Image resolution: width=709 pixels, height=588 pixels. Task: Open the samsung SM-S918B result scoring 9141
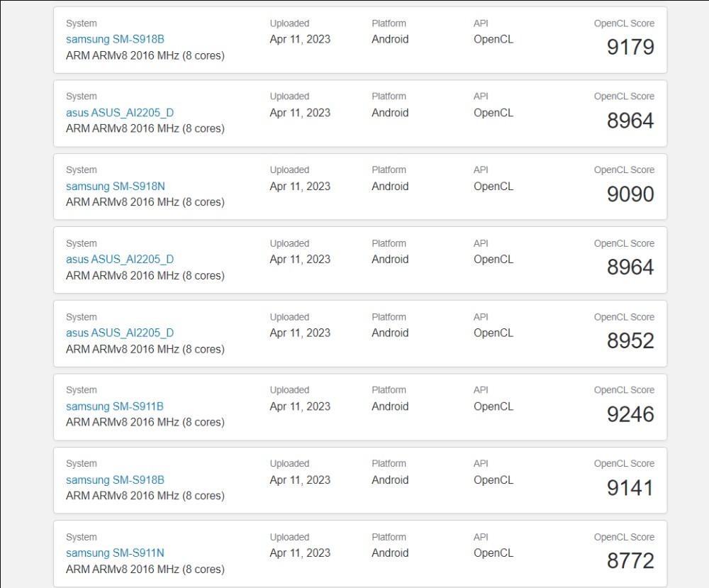click(x=115, y=480)
